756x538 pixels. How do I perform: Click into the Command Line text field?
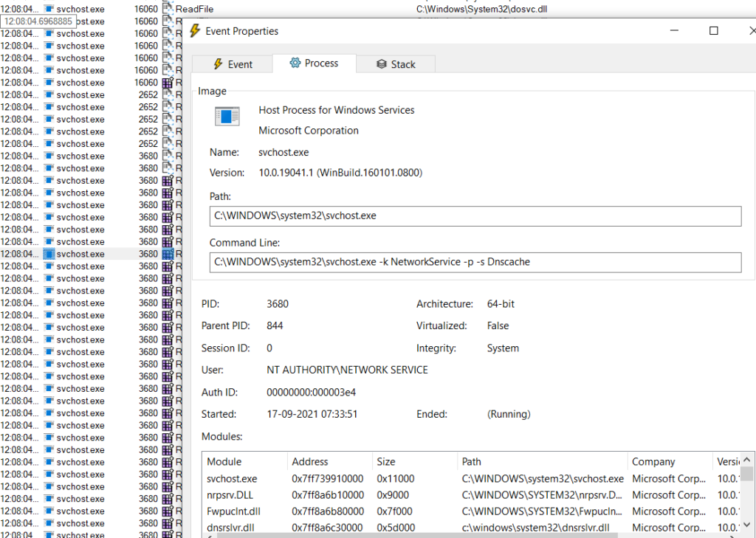click(x=475, y=262)
